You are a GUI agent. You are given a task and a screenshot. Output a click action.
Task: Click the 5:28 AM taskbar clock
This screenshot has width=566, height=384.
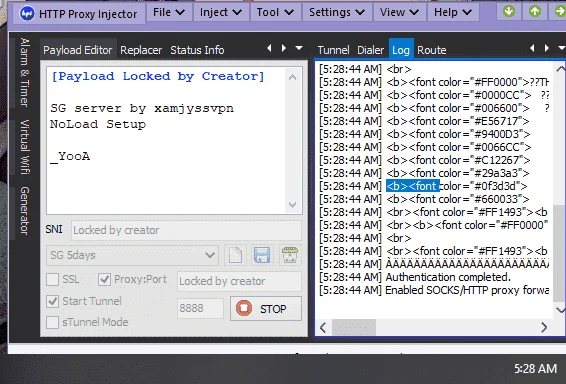(535, 368)
